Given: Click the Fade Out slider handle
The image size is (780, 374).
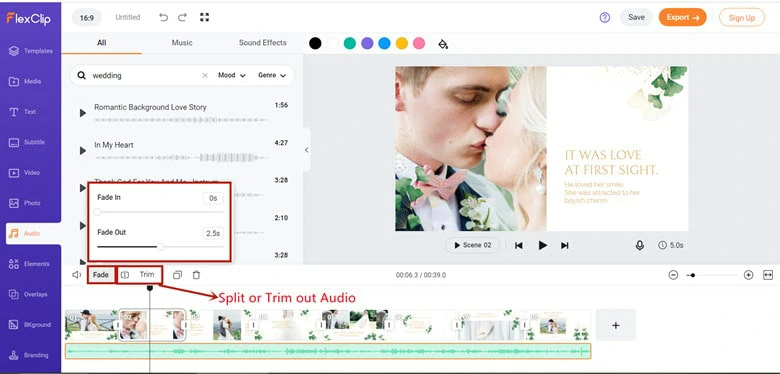Looking at the screenshot, I should 160,247.
